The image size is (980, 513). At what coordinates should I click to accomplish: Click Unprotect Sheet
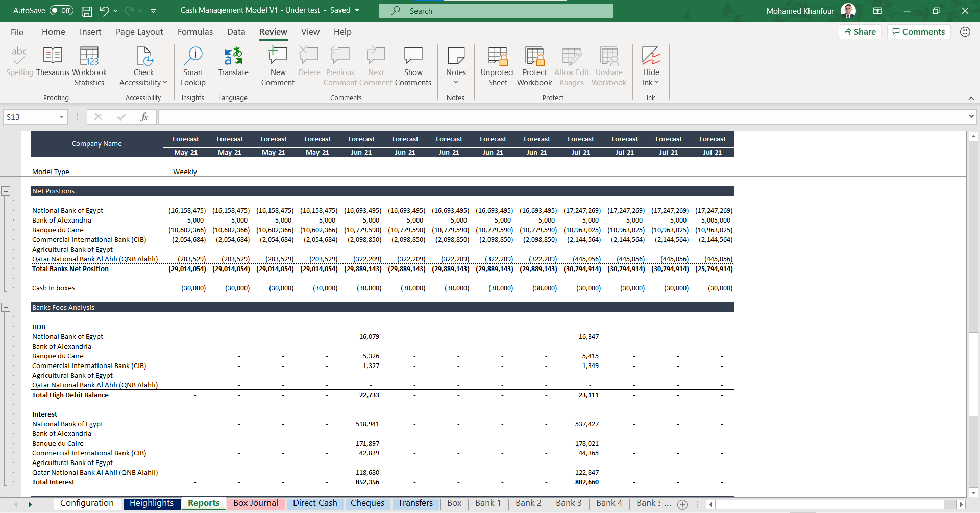pos(498,66)
